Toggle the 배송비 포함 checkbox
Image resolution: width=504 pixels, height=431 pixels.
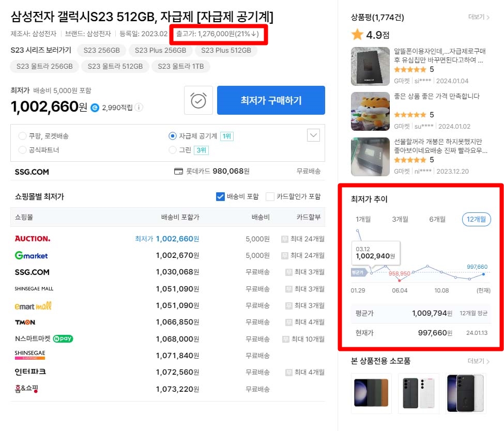click(220, 196)
